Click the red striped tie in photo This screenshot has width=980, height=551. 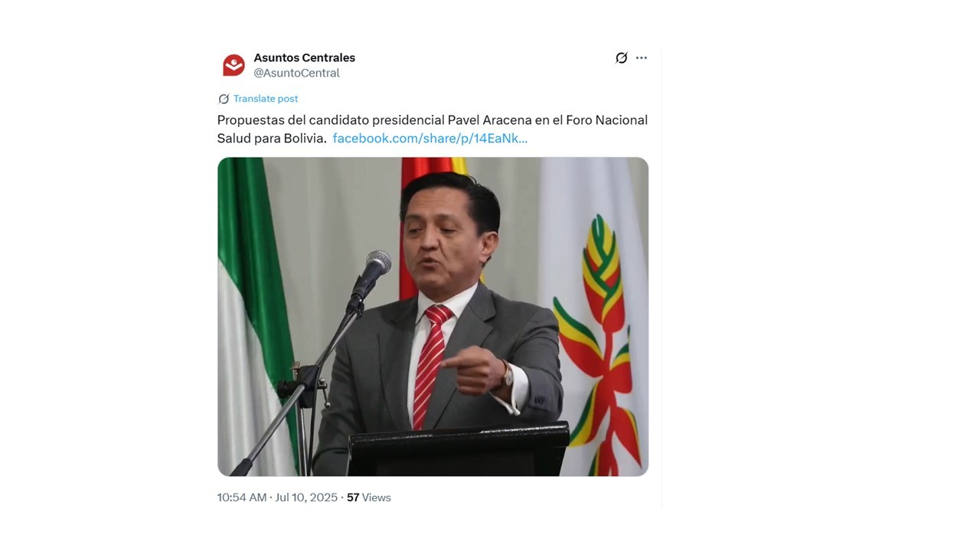point(429,366)
